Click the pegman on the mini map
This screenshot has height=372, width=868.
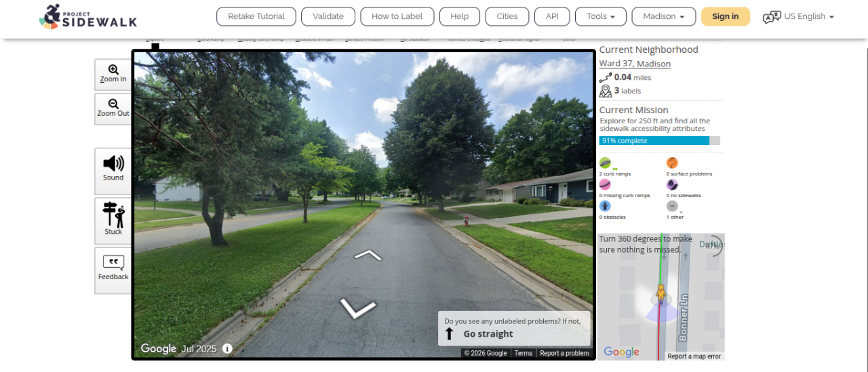click(660, 293)
